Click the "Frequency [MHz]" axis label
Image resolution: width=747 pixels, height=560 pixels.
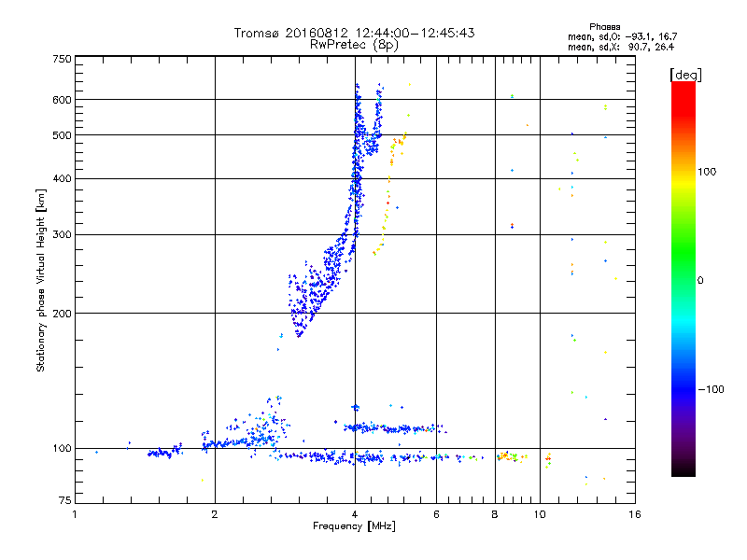coord(354,526)
